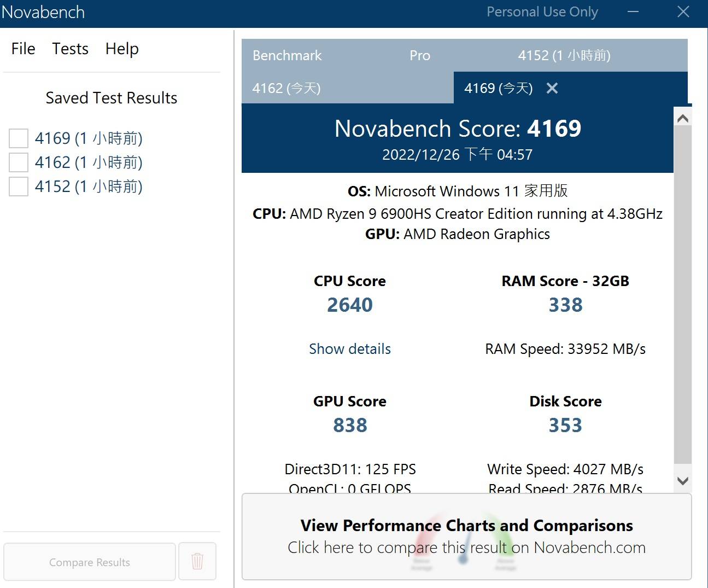The image size is (708, 588).
Task: Click the Personal Use Only label
Action: 542,12
